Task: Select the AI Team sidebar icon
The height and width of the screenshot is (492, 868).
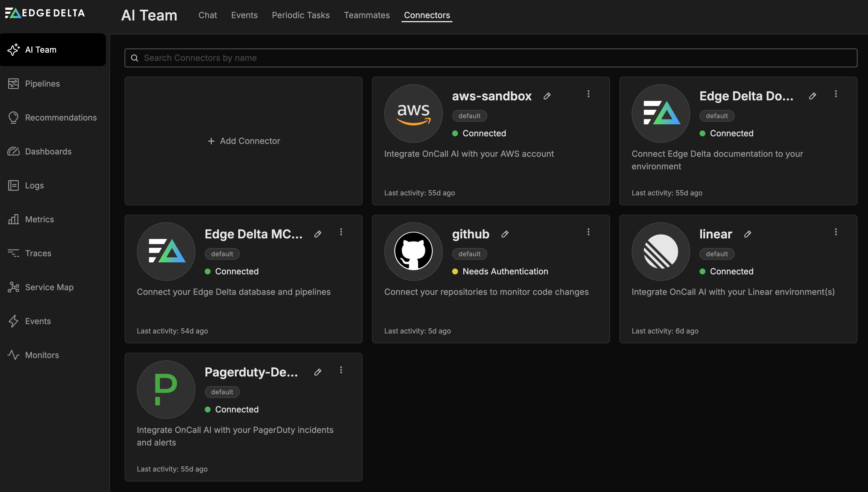Action: coord(13,50)
